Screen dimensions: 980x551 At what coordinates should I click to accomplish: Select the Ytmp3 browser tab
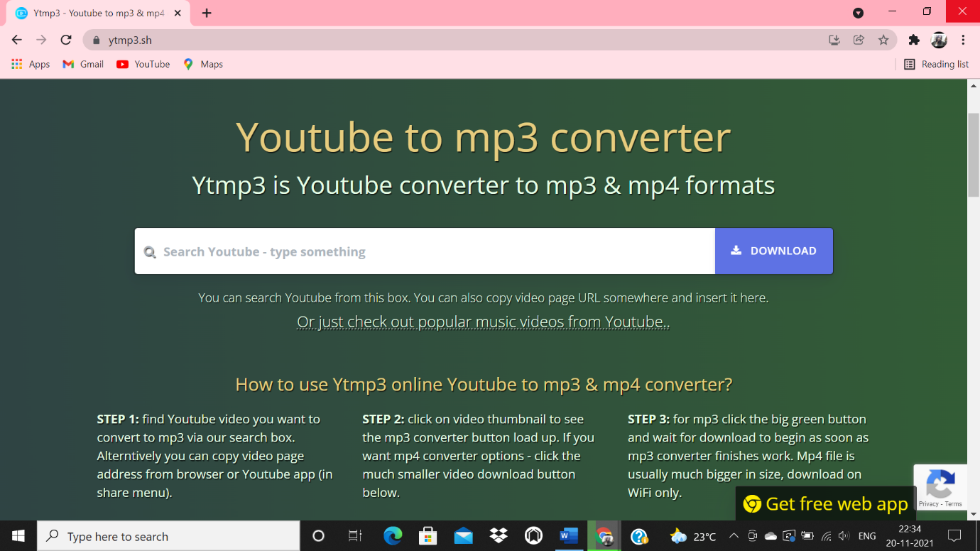[x=99, y=13]
